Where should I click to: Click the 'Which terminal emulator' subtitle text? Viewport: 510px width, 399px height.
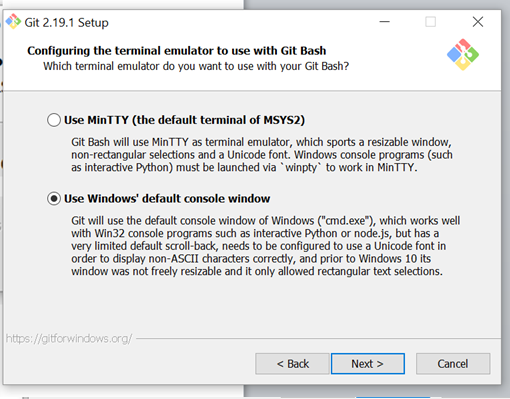196,66
